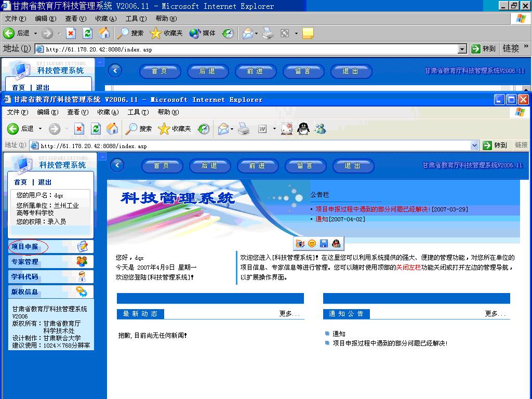
Task: Click the yellow note icon in the background window toolbar
Action: [308, 33]
